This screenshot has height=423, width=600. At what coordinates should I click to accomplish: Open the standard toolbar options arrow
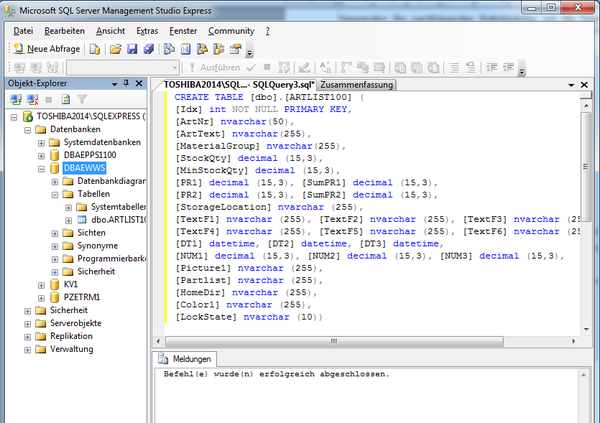coord(249,50)
